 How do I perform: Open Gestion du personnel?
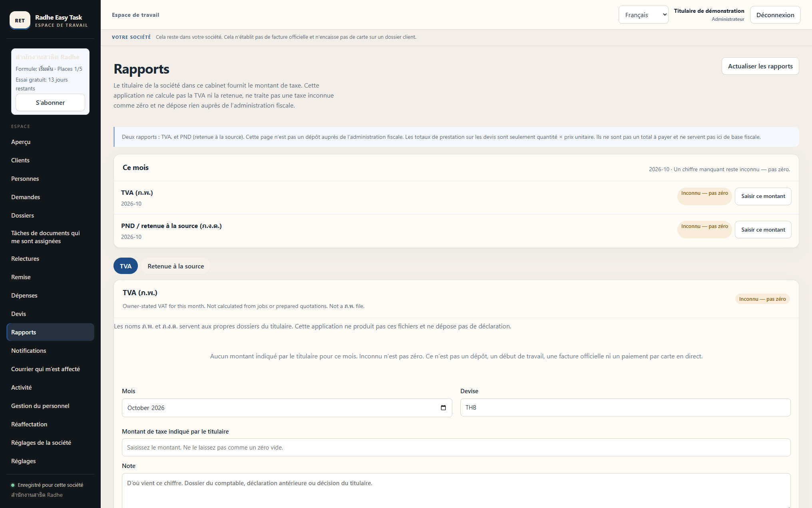pyautogui.click(x=50, y=406)
